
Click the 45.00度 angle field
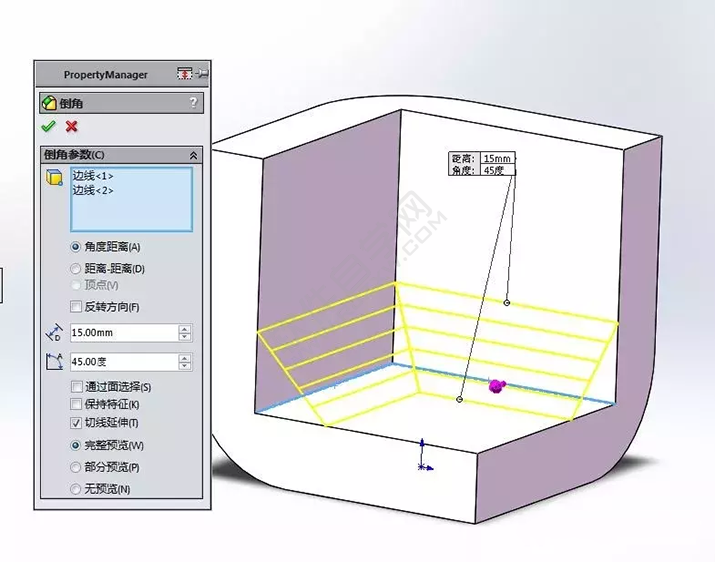point(124,362)
